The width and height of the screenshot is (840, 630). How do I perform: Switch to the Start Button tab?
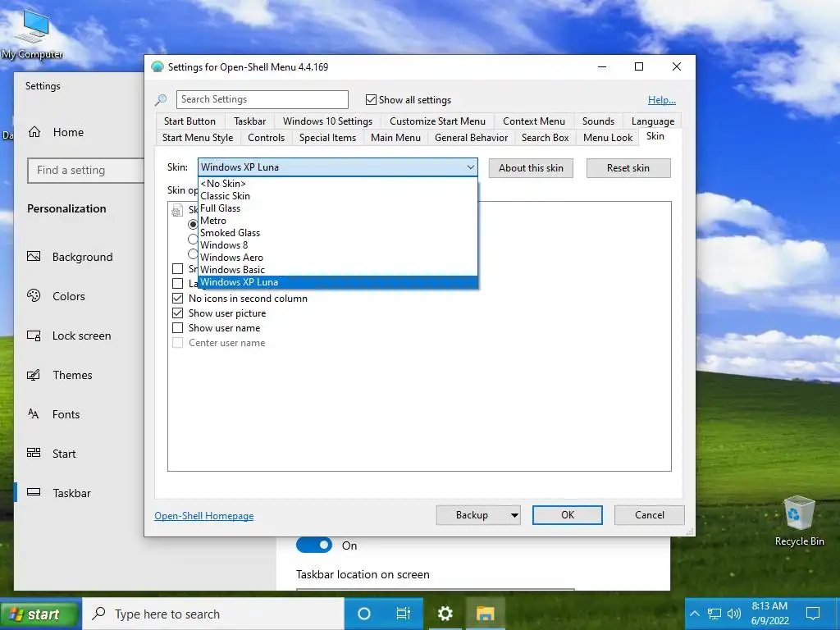pyautogui.click(x=189, y=121)
